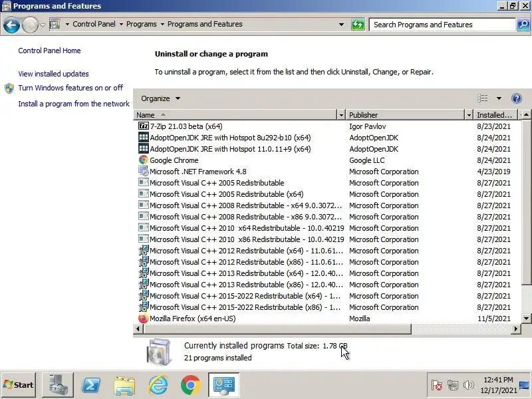The height and width of the screenshot is (399, 532).
Task: Click the Start button
Action: pos(19,385)
